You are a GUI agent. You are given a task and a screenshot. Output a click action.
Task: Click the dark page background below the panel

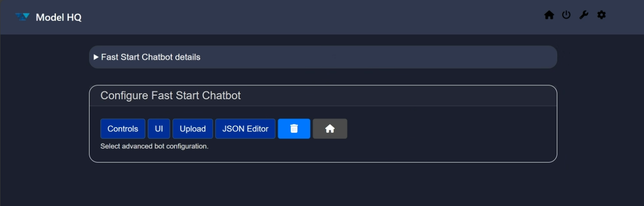pyautogui.click(x=322, y=186)
